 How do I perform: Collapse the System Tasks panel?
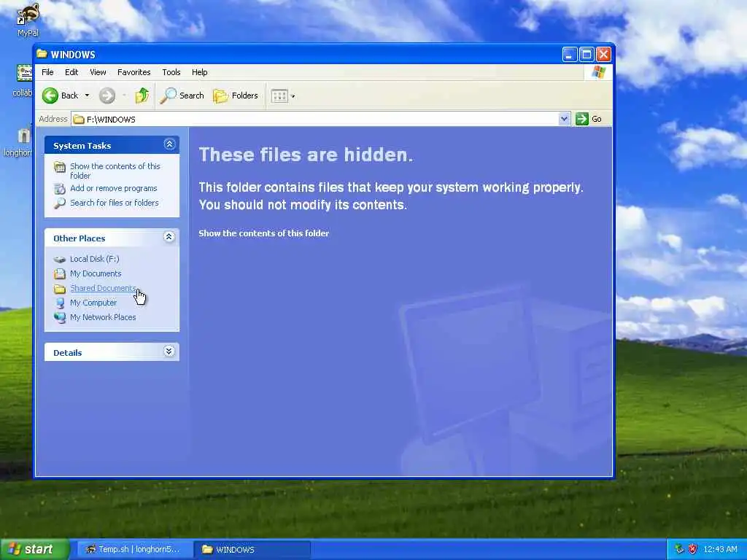169,144
